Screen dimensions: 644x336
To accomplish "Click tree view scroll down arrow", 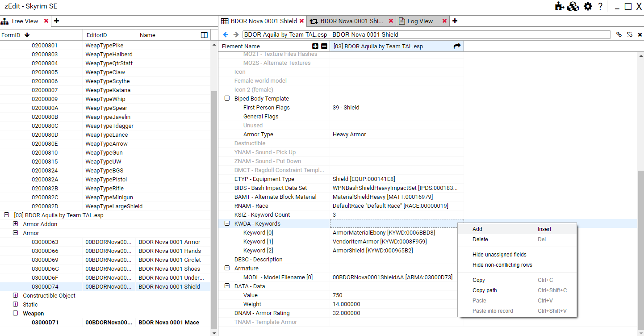I will click(x=214, y=333).
